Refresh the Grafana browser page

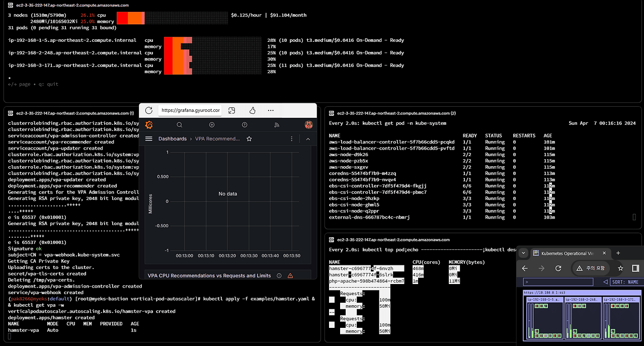(x=148, y=110)
